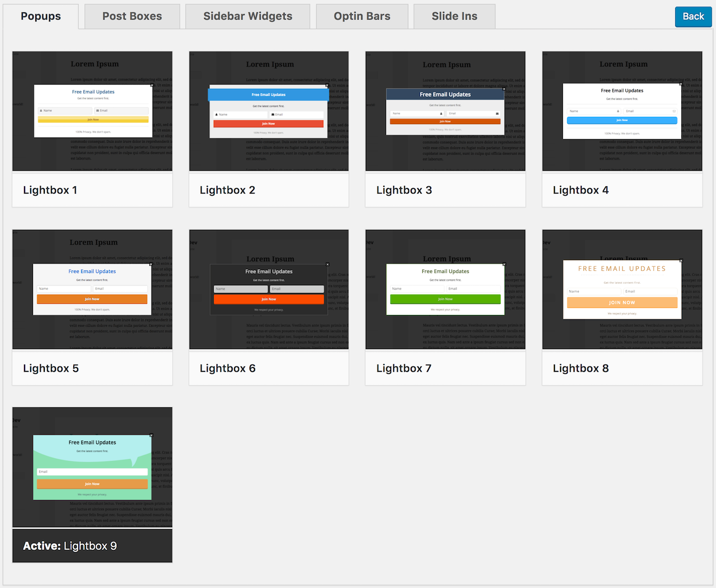Choose the Lightbox 5 template preview

tap(92, 289)
